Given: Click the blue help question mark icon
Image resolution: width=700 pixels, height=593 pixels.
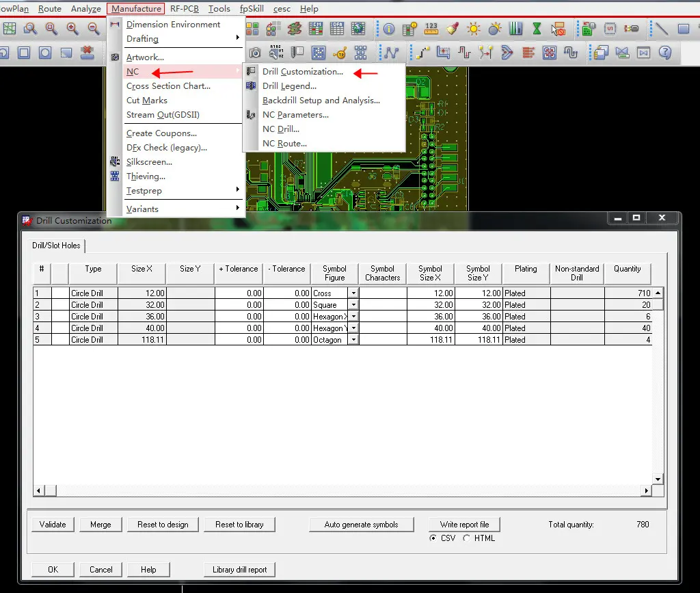Looking at the screenshot, I should [664, 53].
